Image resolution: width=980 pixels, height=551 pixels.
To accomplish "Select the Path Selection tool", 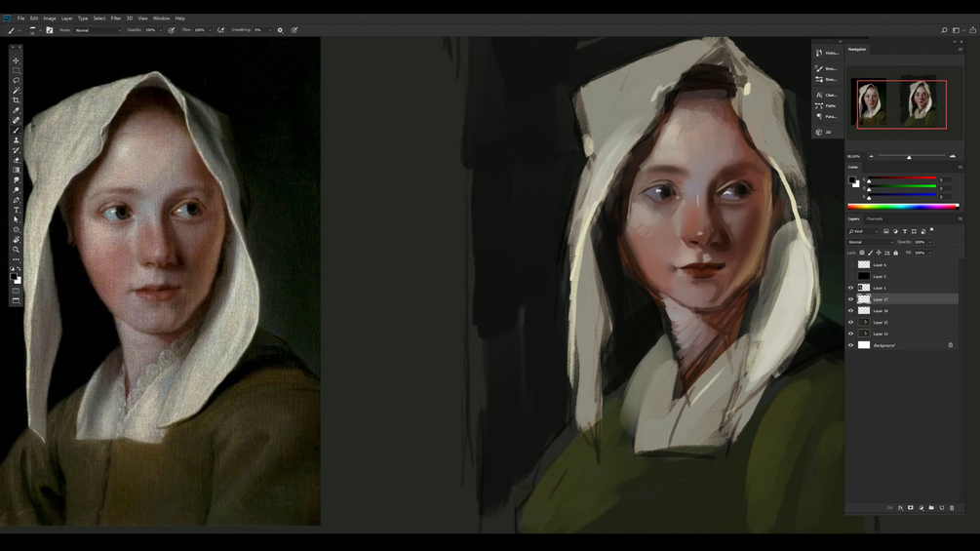I will pyautogui.click(x=17, y=219).
